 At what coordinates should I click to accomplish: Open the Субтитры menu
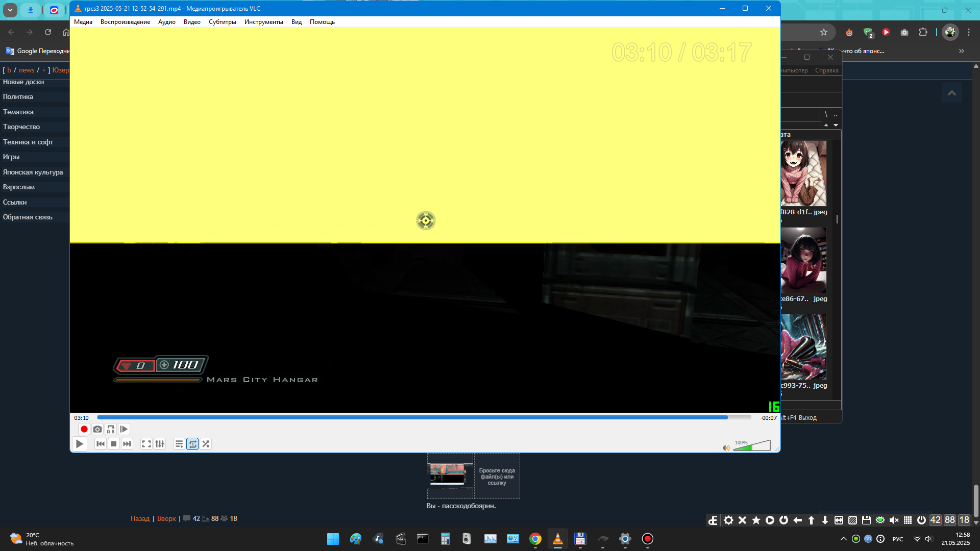(x=222, y=22)
